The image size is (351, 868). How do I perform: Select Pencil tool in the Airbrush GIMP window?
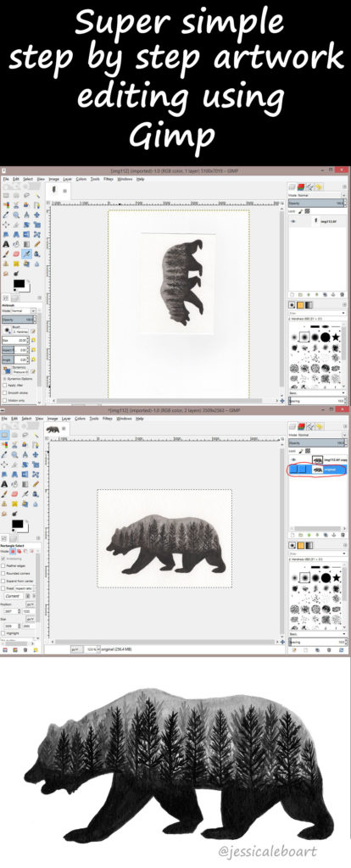tap(37, 244)
